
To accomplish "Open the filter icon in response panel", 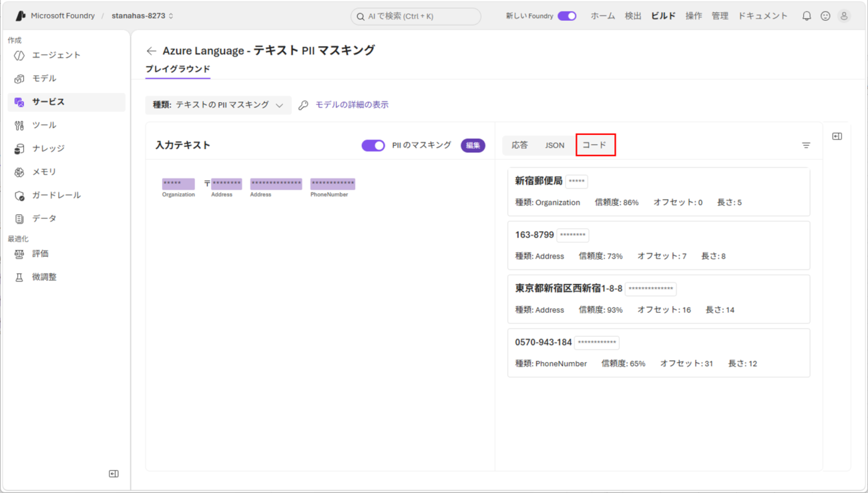I will [806, 145].
